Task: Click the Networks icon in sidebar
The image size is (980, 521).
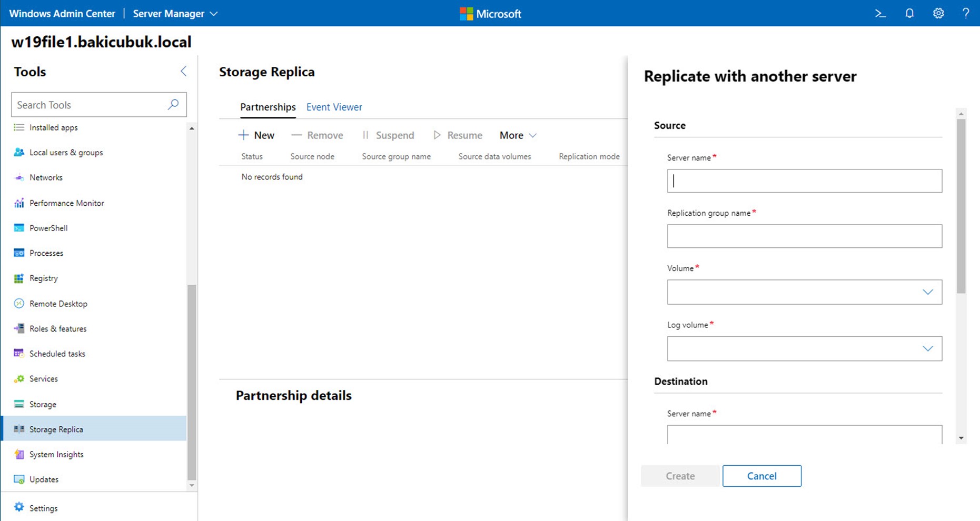Action: point(19,177)
